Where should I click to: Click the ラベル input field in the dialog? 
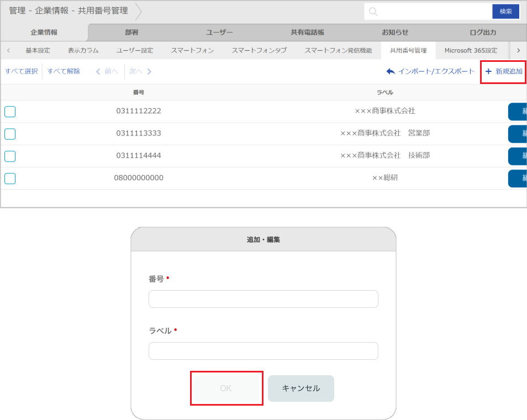point(263,350)
